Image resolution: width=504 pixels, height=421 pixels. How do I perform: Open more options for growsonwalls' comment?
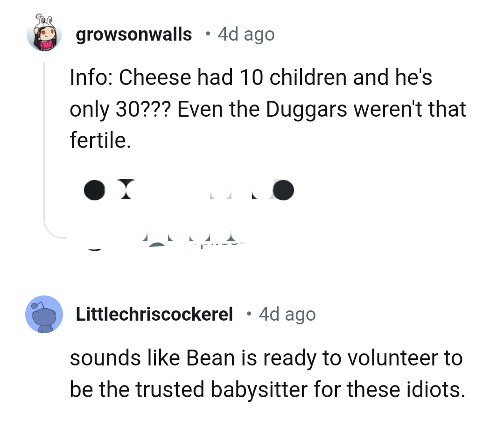[x=284, y=189]
